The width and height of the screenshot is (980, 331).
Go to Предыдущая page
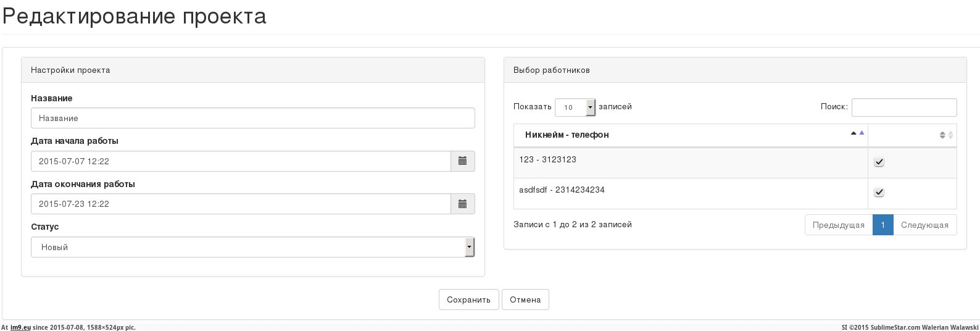(838, 225)
